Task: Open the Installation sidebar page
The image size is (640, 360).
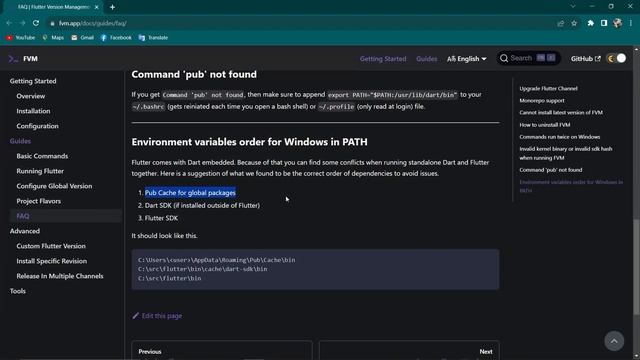Action: click(x=33, y=111)
